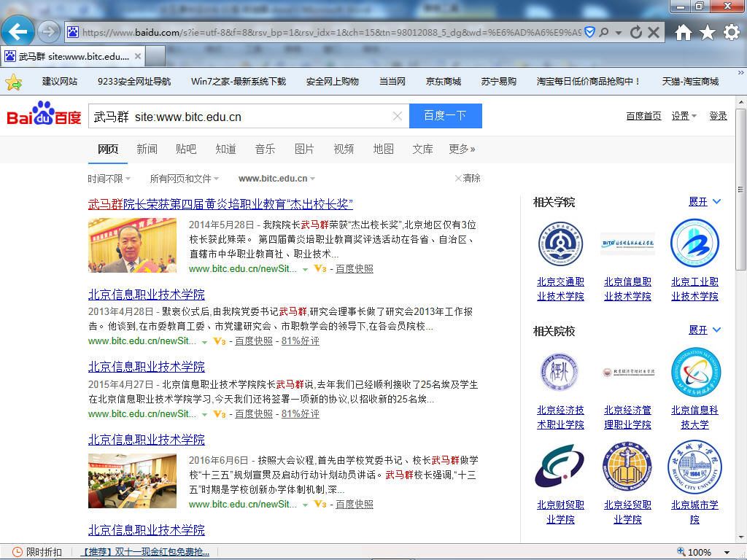The image size is (747, 560).
Task: Click the add-to-favorites-bar star icon
Action: pos(13,82)
